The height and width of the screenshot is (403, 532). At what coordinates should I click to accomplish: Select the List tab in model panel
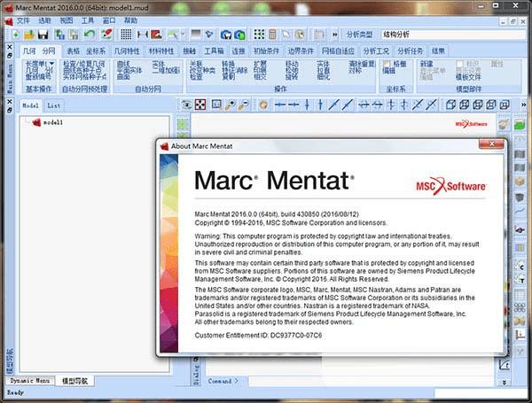(53, 105)
